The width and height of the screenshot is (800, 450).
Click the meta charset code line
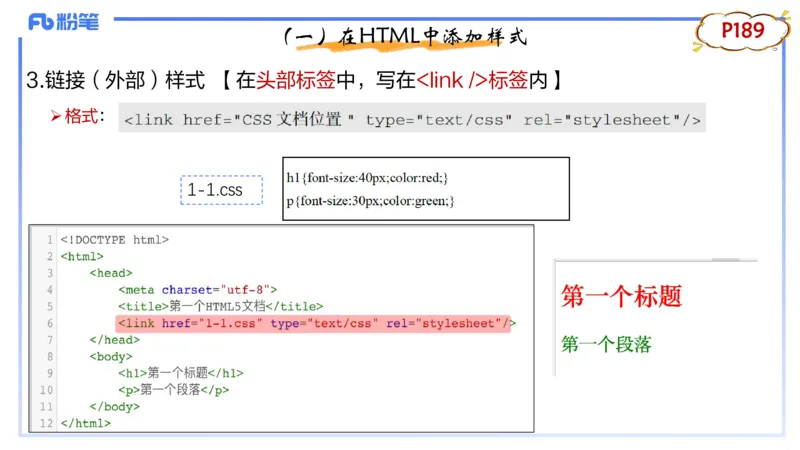pos(197,290)
